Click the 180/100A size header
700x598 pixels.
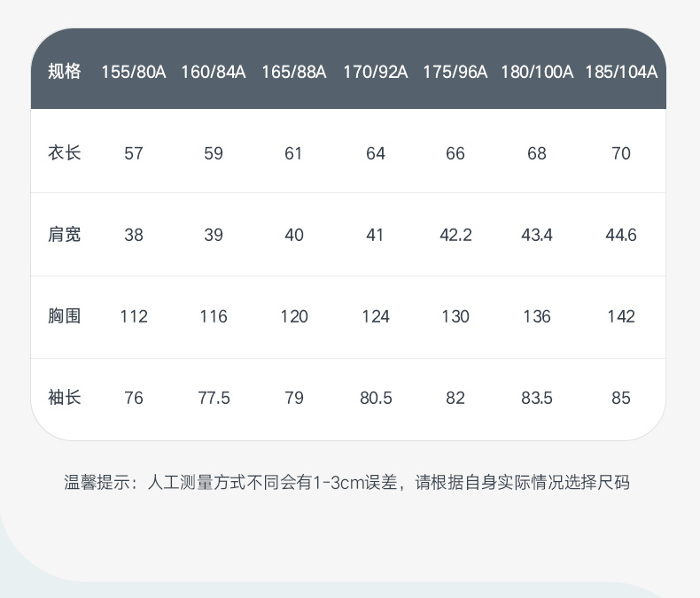point(537,72)
